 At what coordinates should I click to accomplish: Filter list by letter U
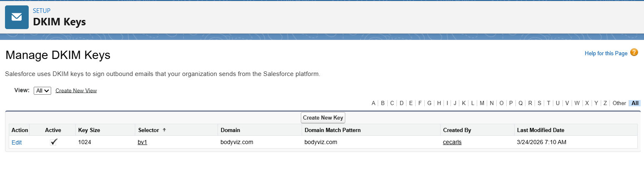click(x=557, y=103)
